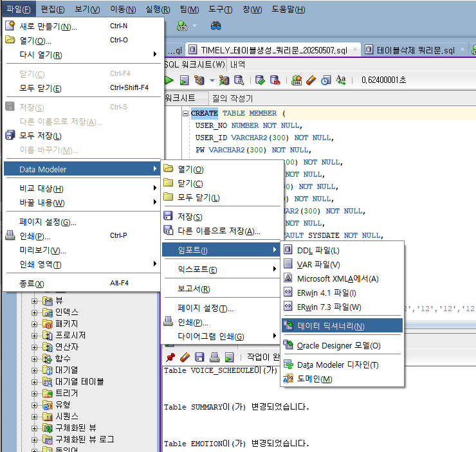Expand the 트리거 tree node
Viewport: 476px width, 452px height.
pyautogui.click(x=34, y=393)
